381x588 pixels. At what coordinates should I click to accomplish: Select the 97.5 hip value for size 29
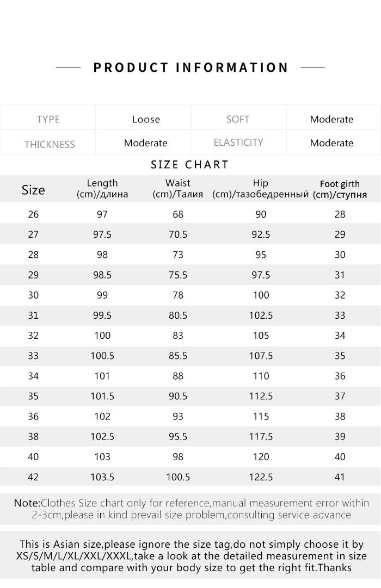point(261,275)
